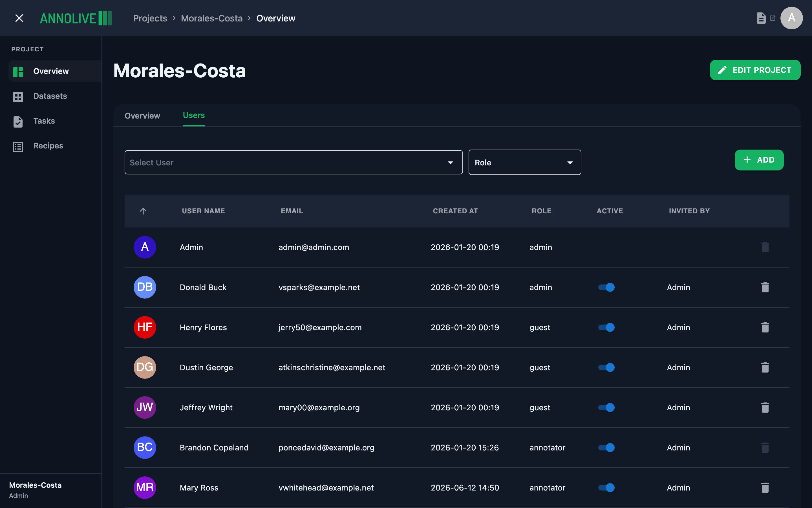Click the date 2026-06-12 14:50
Viewport: 812px width, 508px height.
pos(465,487)
